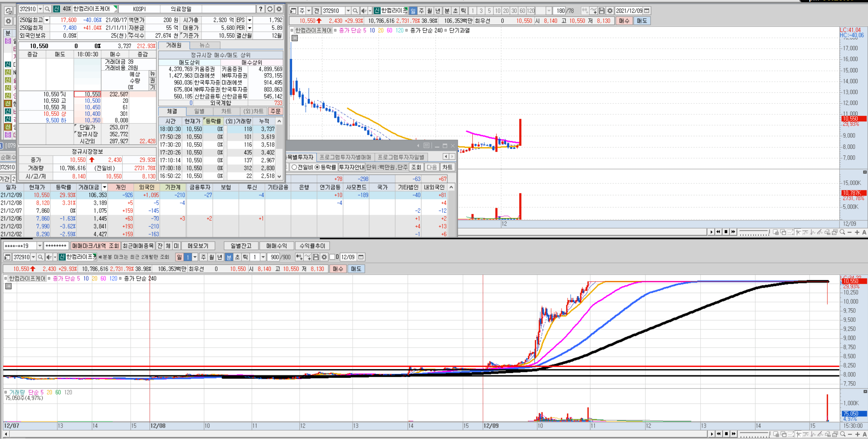Screen dimensions: 868x439
Task: Open the help question mark icon in the top-left panel
Action: [261, 9]
